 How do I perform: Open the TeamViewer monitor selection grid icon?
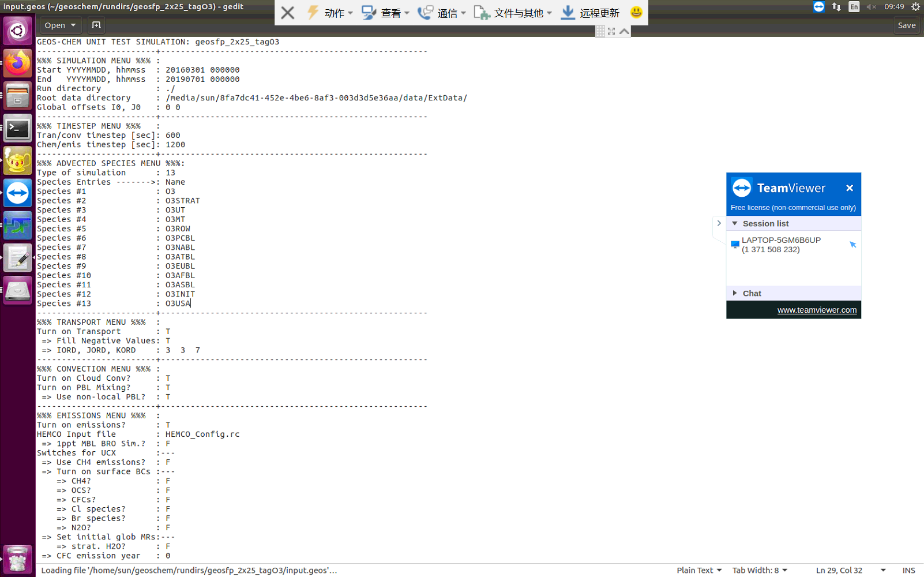600,31
